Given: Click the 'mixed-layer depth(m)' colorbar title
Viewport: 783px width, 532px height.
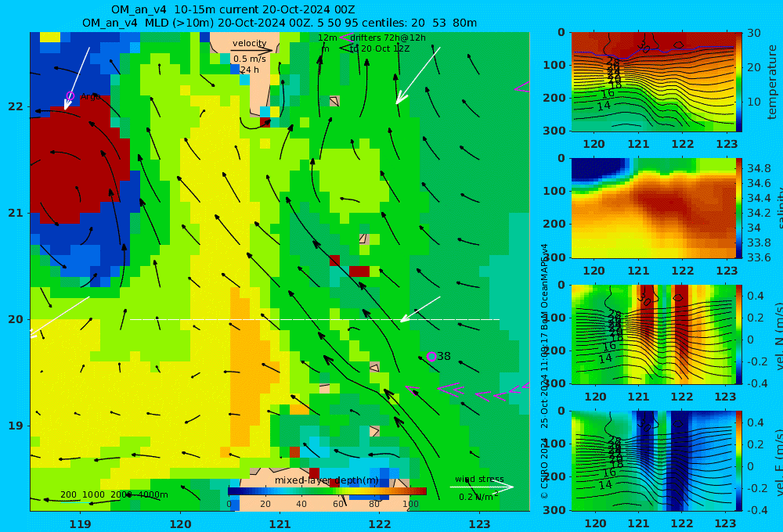Looking at the screenshot, I should [327, 480].
